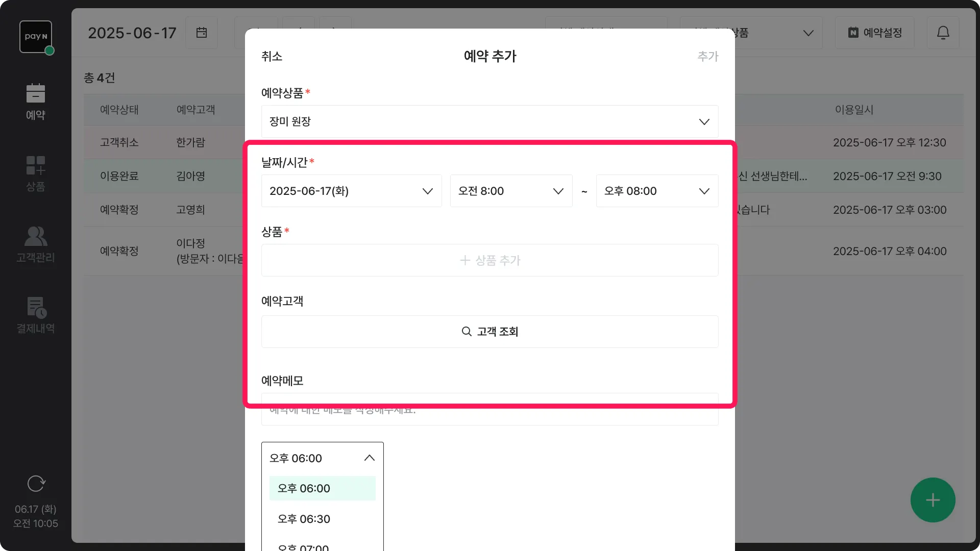
Task: Click 고객 조회 to search customers
Action: point(489,332)
